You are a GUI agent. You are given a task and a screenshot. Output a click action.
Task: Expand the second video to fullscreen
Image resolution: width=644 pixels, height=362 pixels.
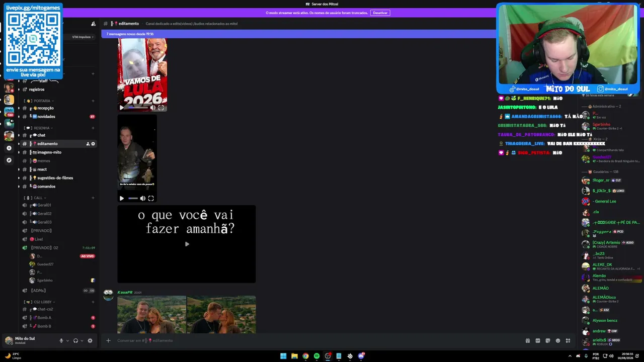[x=151, y=198]
